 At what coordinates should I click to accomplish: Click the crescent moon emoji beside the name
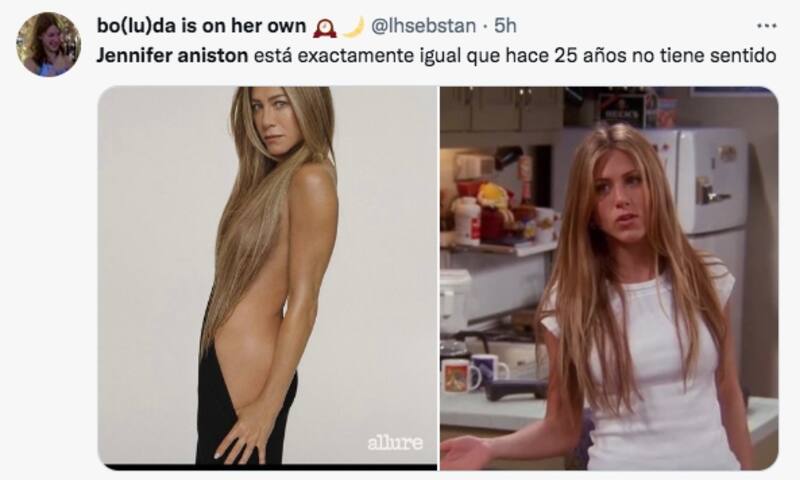click(x=353, y=27)
